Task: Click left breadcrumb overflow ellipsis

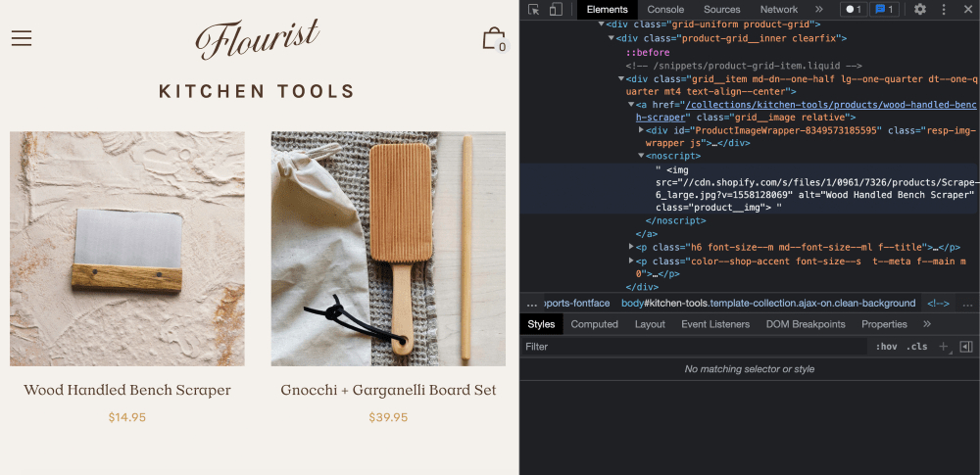Action: pos(532,304)
